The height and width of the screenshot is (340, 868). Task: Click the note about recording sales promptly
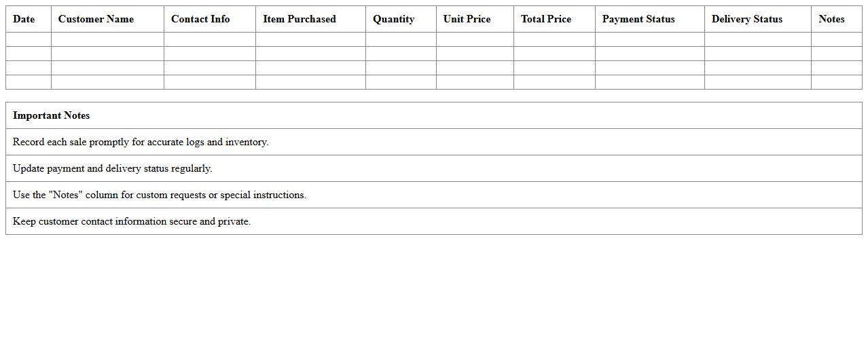pyautogui.click(x=141, y=142)
